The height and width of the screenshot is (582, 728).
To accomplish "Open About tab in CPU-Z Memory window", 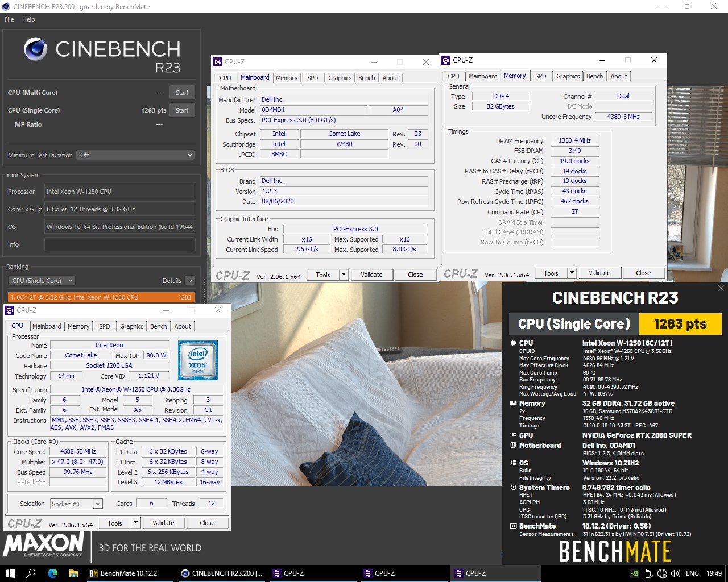I will (619, 76).
